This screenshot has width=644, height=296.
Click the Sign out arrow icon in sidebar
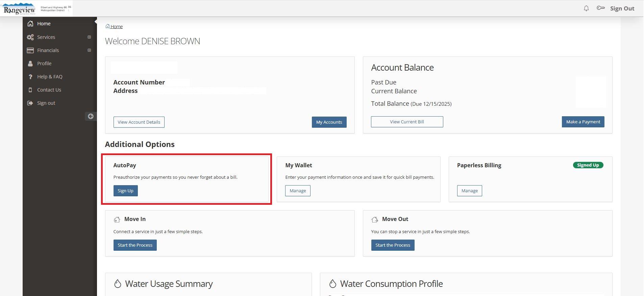coord(30,103)
